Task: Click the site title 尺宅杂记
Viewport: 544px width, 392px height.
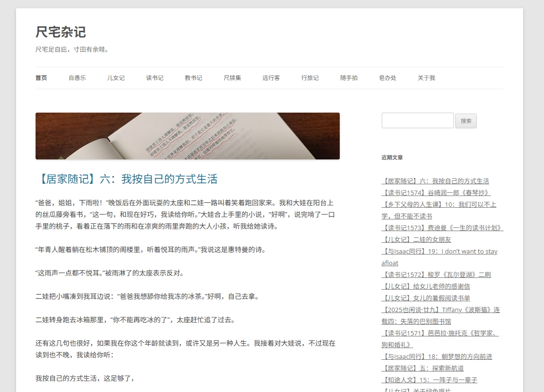Action: (60, 33)
